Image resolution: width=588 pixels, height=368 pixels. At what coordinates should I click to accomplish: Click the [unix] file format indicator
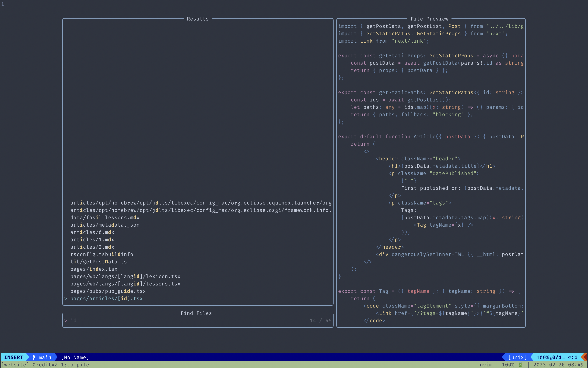click(x=517, y=357)
